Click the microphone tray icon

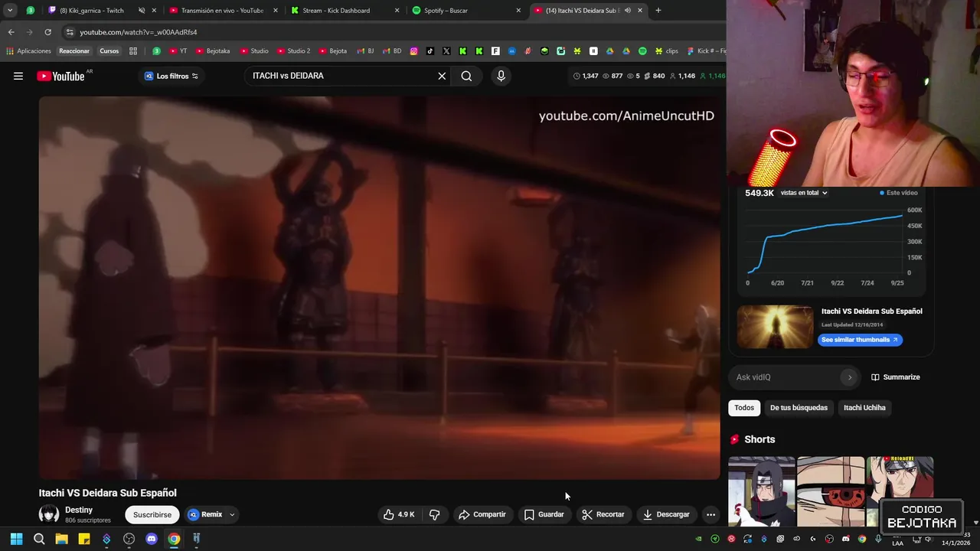click(x=878, y=539)
